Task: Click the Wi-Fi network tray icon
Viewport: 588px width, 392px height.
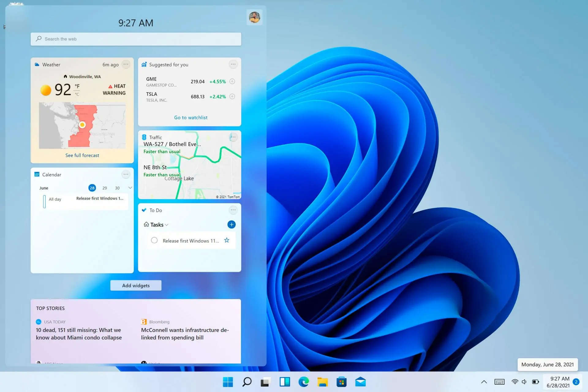Action: tap(515, 382)
